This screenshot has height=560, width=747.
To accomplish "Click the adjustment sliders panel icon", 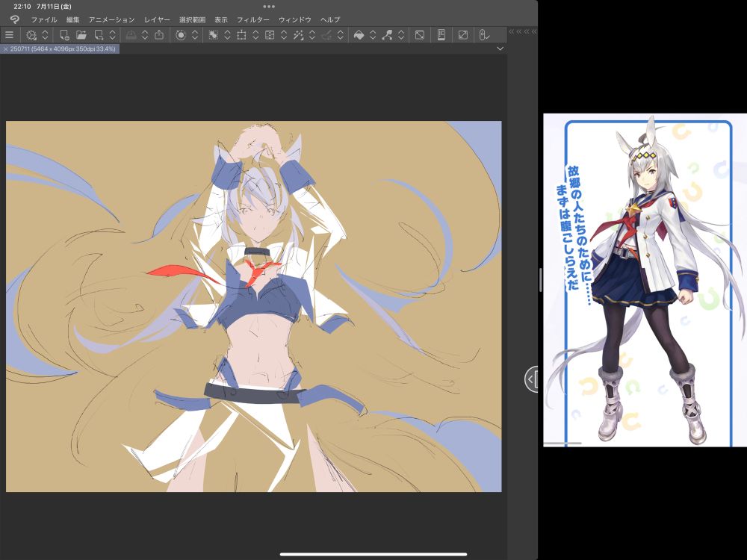I will (x=270, y=35).
